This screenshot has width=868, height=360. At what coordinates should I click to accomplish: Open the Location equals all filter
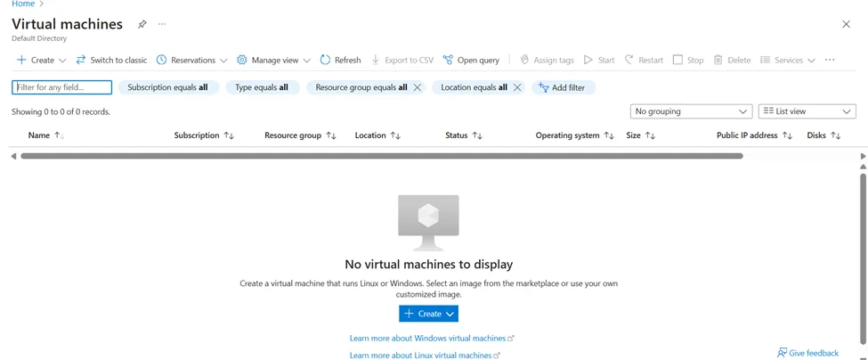pos(474,87)
